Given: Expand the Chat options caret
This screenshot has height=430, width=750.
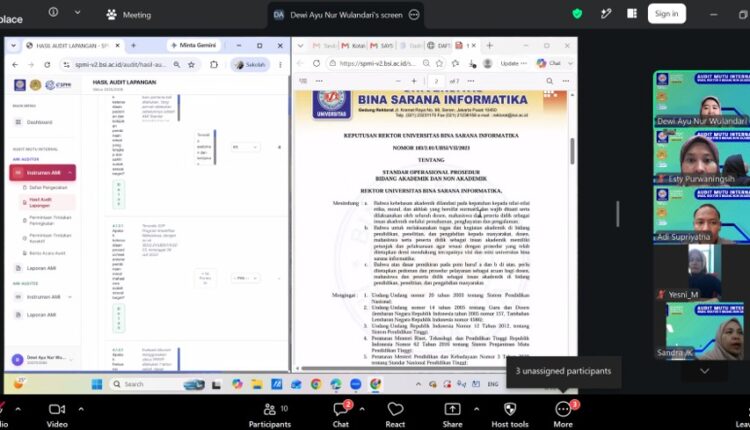Looking at the screenshot, I should [362, 409].
